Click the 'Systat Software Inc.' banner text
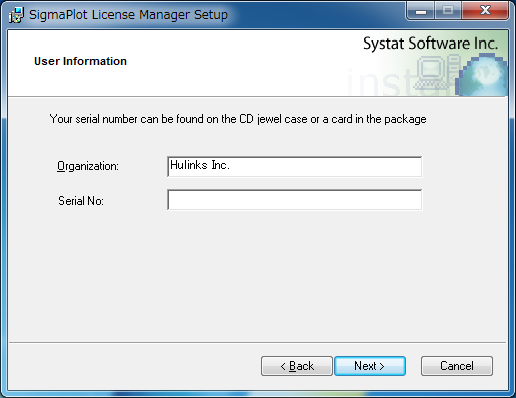The image size is (516, 398). coord(431,44)
